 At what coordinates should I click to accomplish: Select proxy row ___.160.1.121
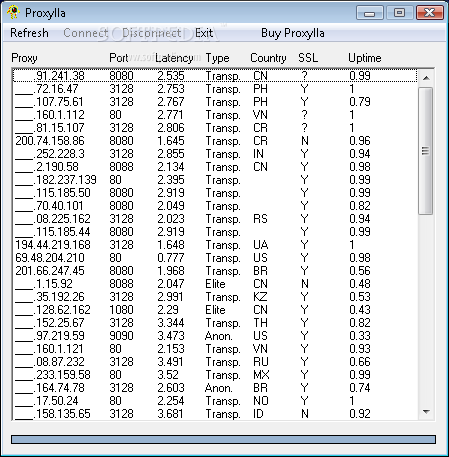215,349
